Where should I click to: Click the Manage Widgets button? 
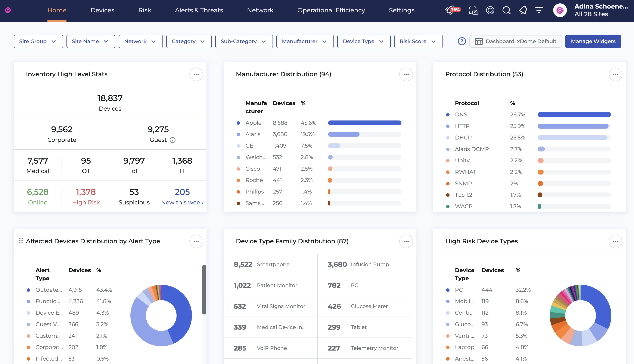point(593,41)
